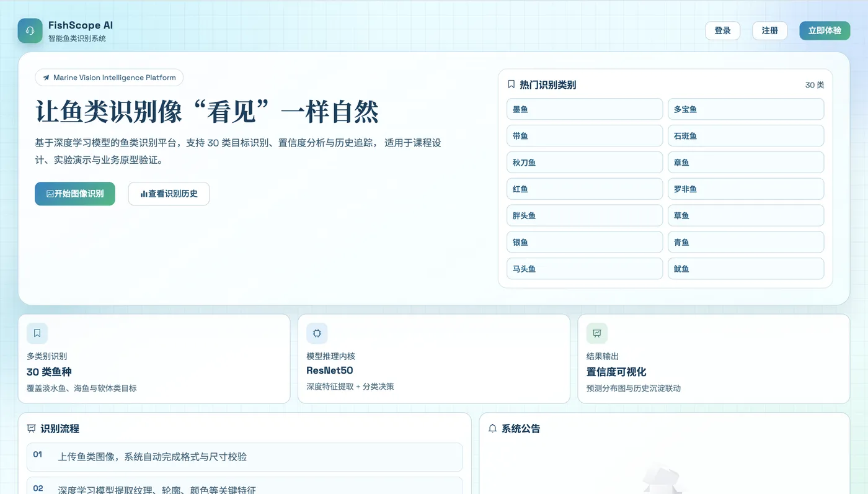Click the bookmark icon on the 多类别识别 card
868x494 pixels.
pos(37,333)
